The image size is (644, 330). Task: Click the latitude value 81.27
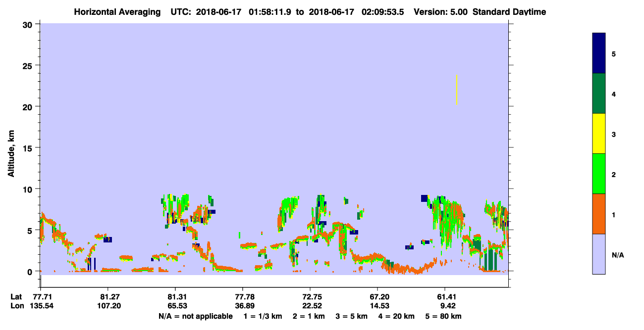click(x=107, y=296)
